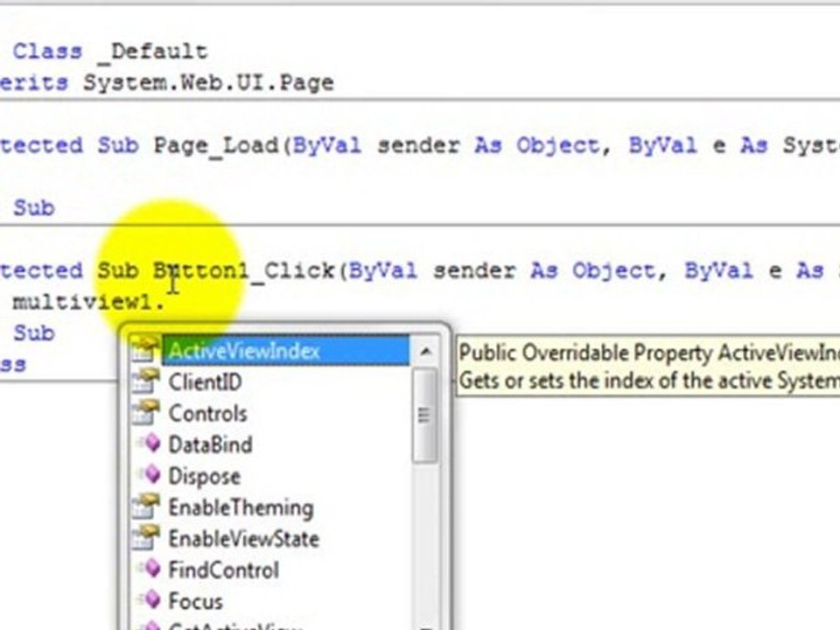Click the DataBind method icon

150,443
